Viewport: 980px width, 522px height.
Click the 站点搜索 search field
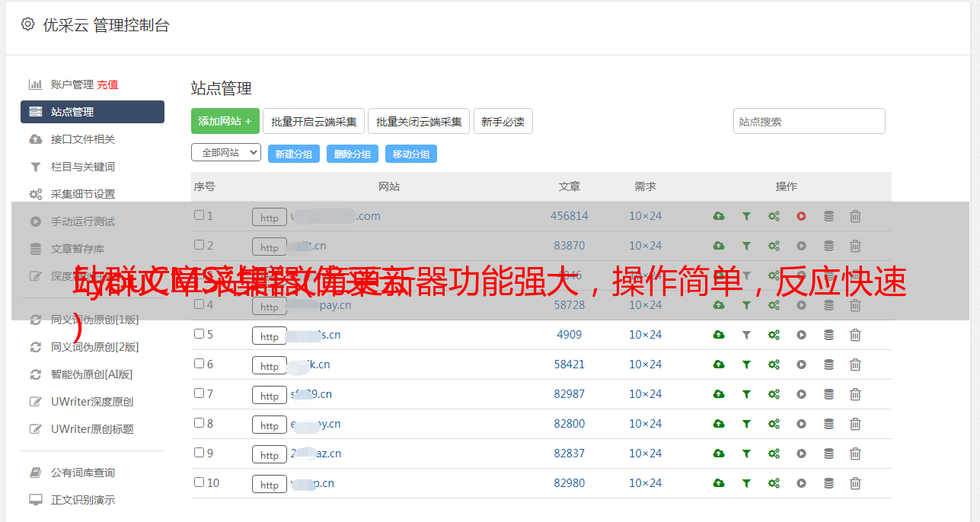(809, 121)
